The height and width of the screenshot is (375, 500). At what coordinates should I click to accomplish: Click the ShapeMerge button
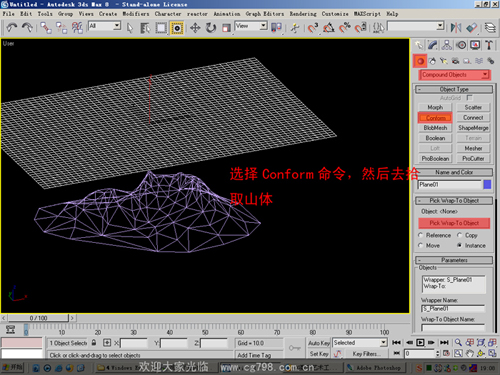[x=473, y=128]
